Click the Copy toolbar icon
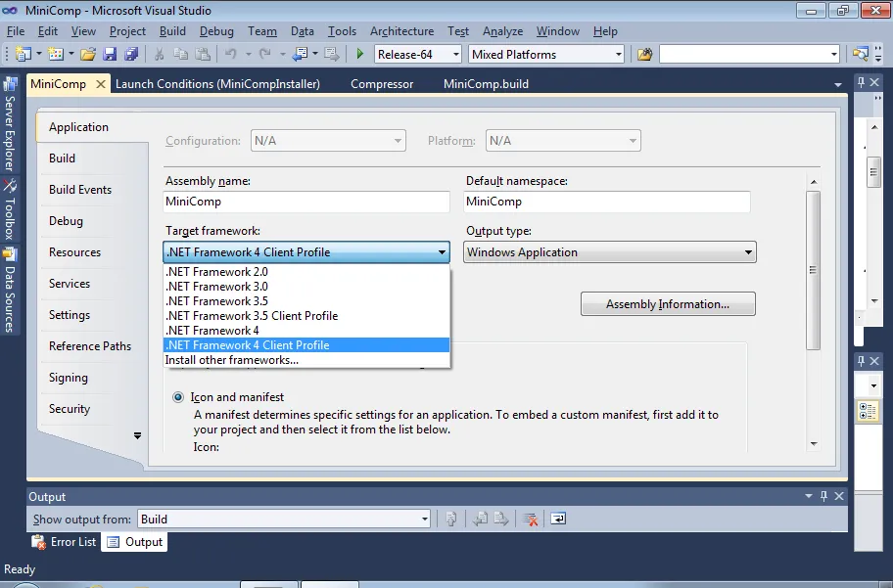The height and width of the screenshot is (588, 893). click(x=180, y=54)
